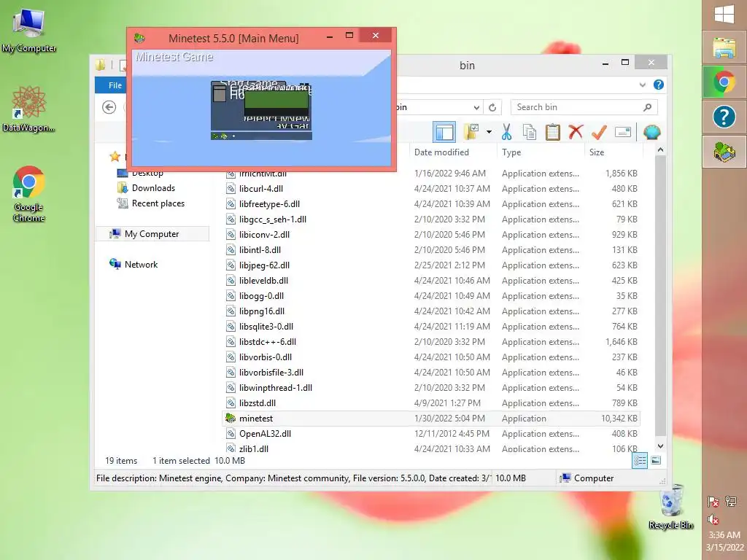
Task: Select the libstdc++-6.dll file
Action: click(268, 341)
